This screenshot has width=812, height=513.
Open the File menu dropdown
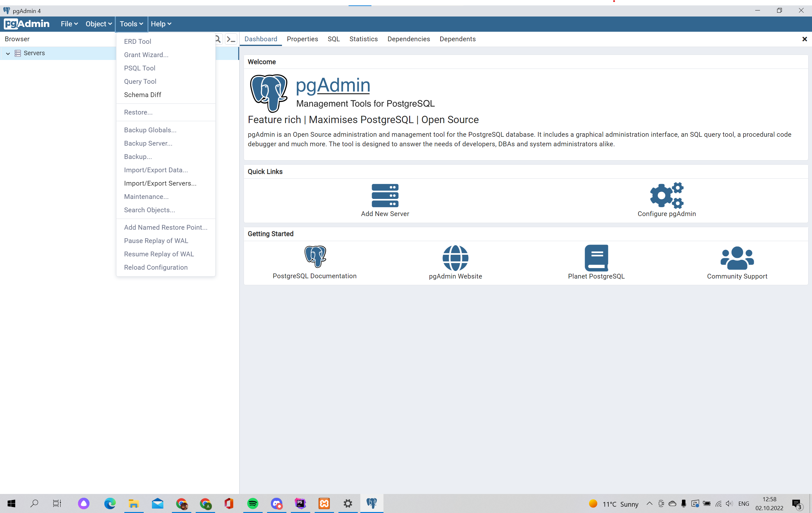point(69,24)
